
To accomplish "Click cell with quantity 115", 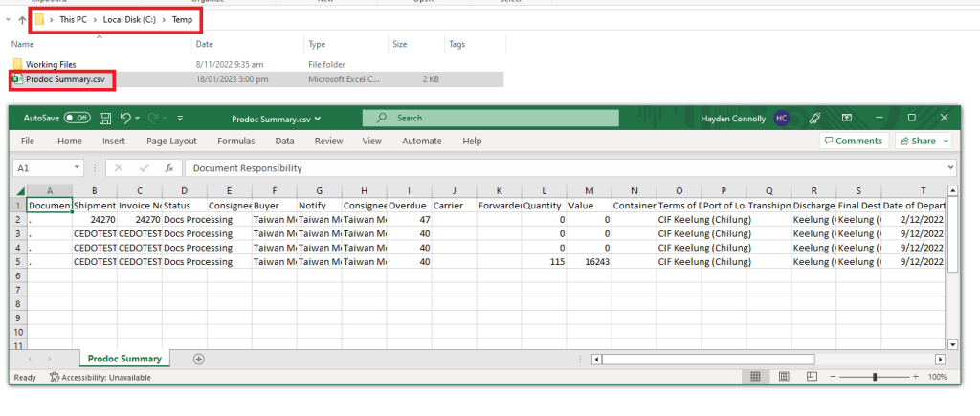I will point(544,262).
